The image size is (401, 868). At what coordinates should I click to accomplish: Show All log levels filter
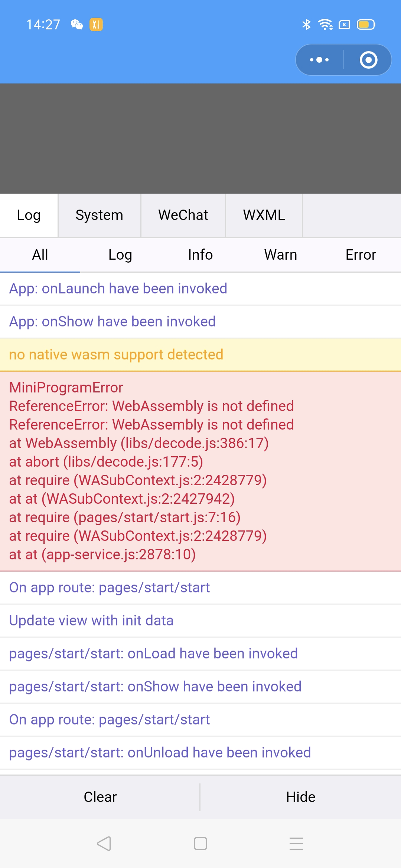tap(40, 255)
